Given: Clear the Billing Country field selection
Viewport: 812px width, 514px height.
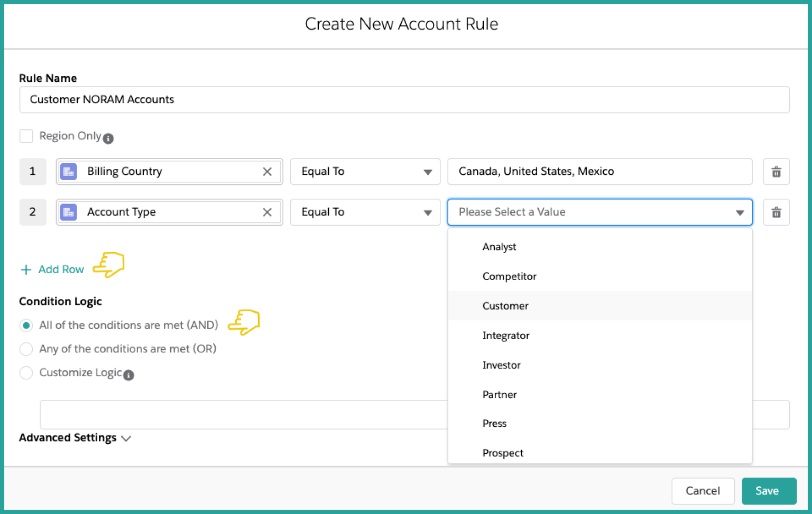Looking at the screenshot, I should (x=267, y=172).
